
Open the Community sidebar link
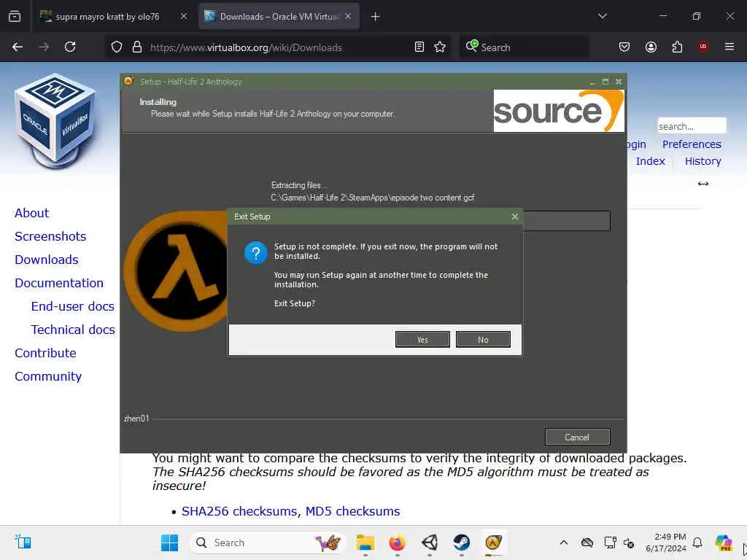coord(48,376)
